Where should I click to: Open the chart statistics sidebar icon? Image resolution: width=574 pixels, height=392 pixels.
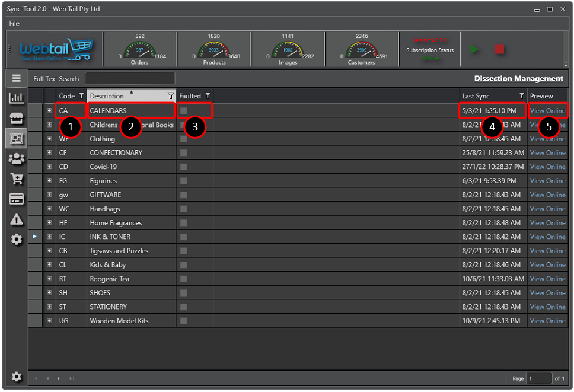click(17, 98)
